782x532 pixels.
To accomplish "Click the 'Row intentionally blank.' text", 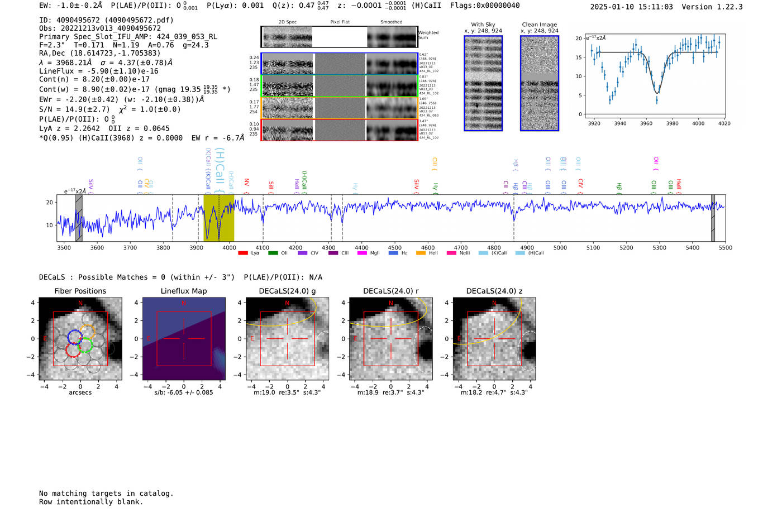I will coord(91,502).
